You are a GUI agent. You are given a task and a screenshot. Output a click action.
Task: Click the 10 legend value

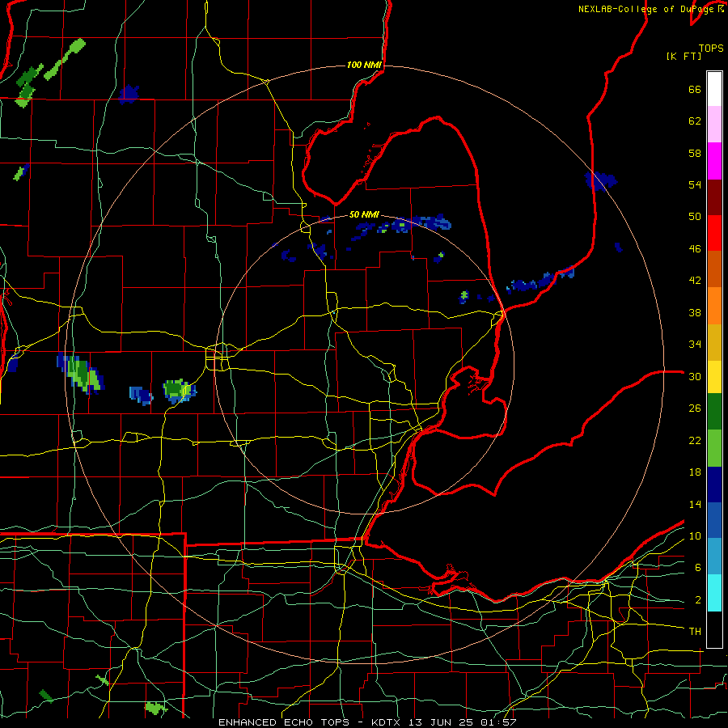695,535
